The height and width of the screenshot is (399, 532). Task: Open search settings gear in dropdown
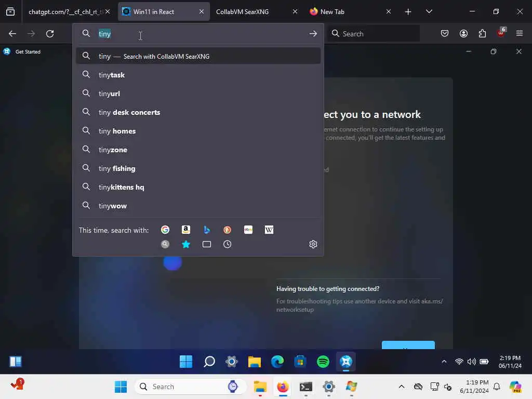pyautogui.click(x=313, y=244)
